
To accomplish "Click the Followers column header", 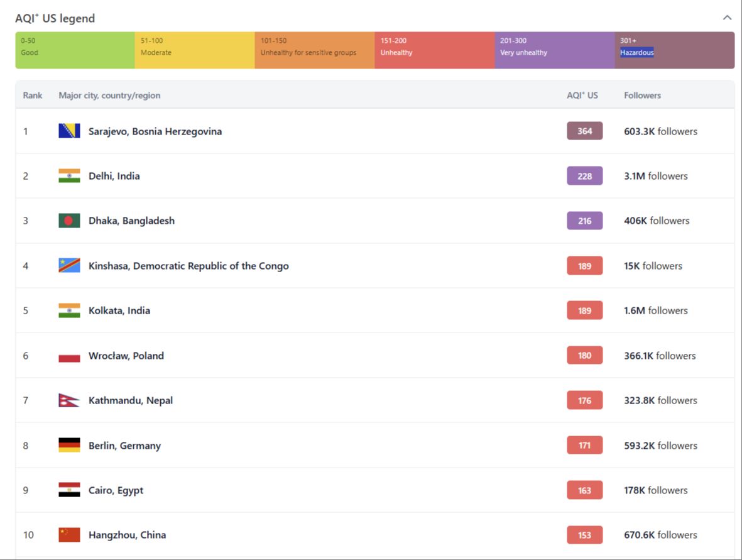I will [642, 96].
